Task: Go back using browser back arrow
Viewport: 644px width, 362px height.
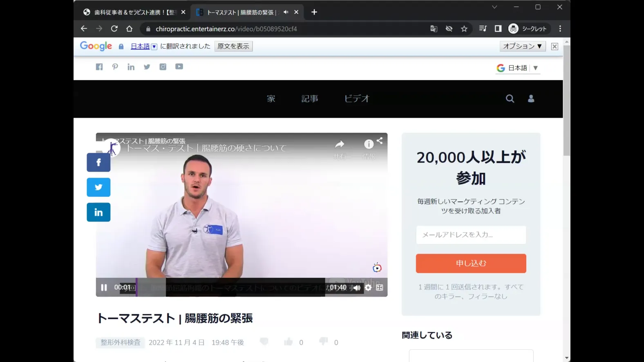Action: click(x=84, y=29)
